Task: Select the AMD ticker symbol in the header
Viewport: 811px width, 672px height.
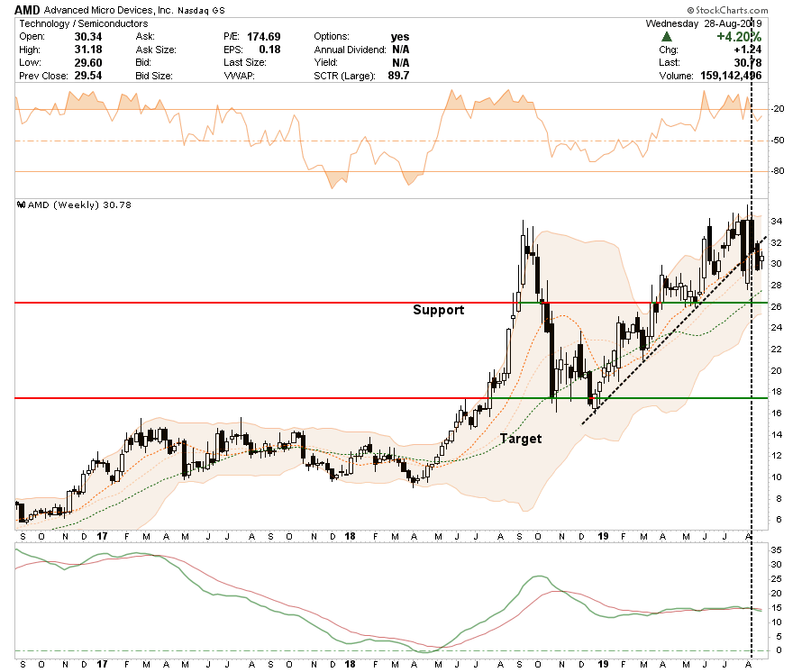Action: click(27, 10)
